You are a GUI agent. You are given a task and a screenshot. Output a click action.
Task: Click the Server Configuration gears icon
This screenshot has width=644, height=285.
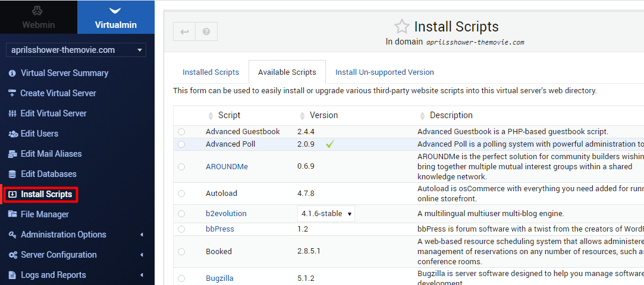[12, 255]
